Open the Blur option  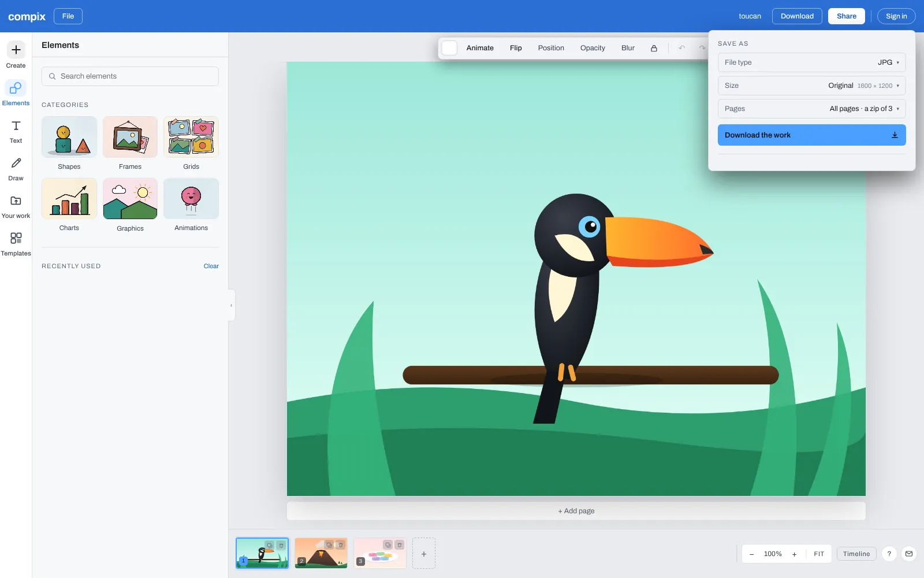click(x=628, y=48)
